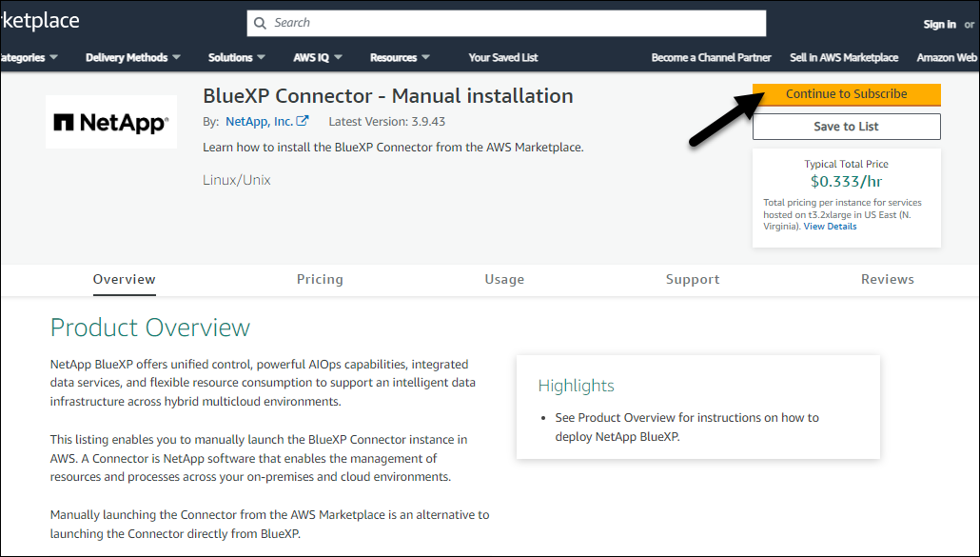Viewport: 980px width, 557px height.
Task: Open the View Details pricing link
Action: (x=830, y=227)
